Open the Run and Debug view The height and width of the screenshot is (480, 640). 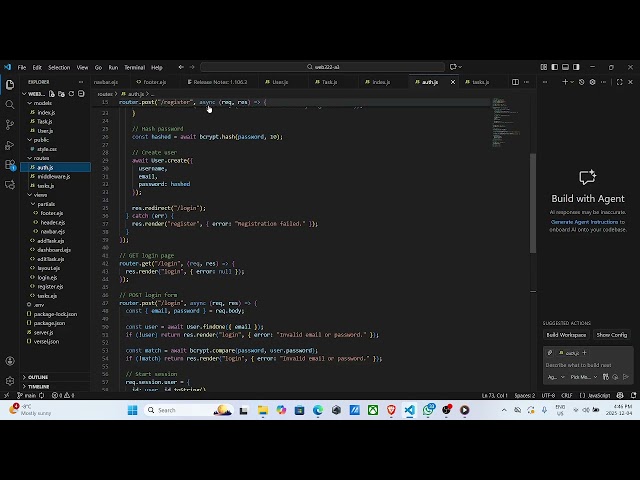[10, 145]
